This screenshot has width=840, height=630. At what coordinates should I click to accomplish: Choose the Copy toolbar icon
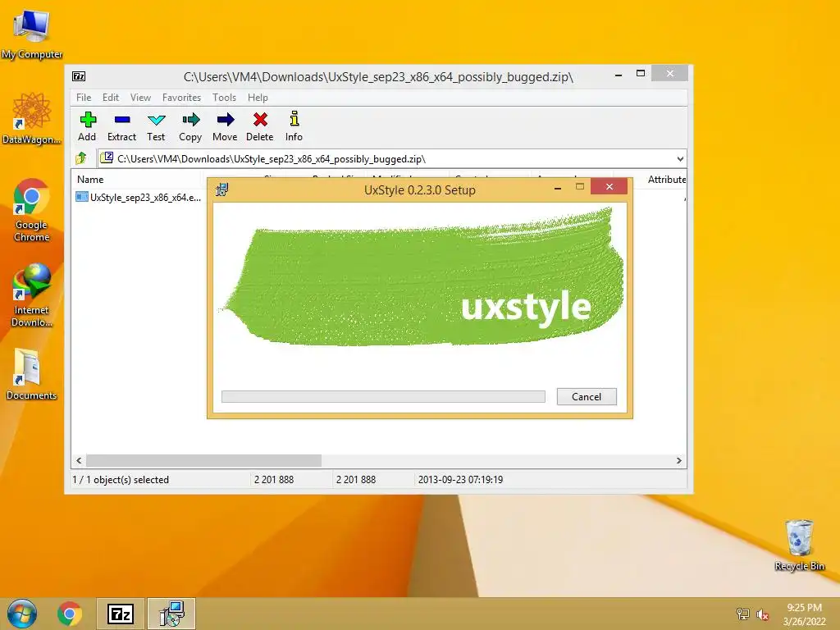pyautogui.click(x=190, y=126)
